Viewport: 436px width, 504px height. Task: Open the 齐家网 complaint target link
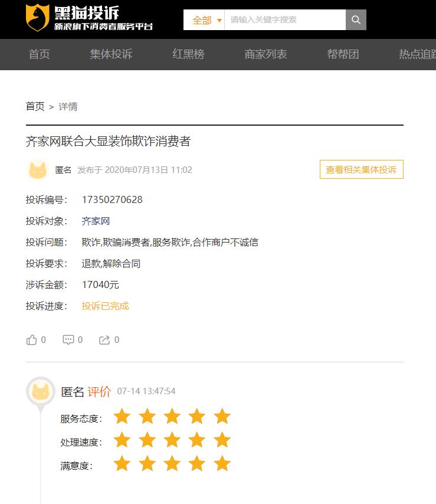point(96,221)
